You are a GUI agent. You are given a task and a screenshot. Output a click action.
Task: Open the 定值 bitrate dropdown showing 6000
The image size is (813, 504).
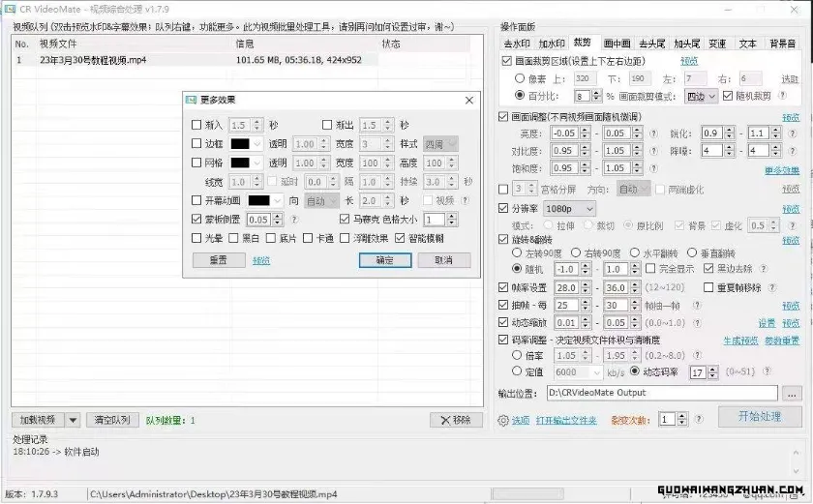click(x=578, y=371)
